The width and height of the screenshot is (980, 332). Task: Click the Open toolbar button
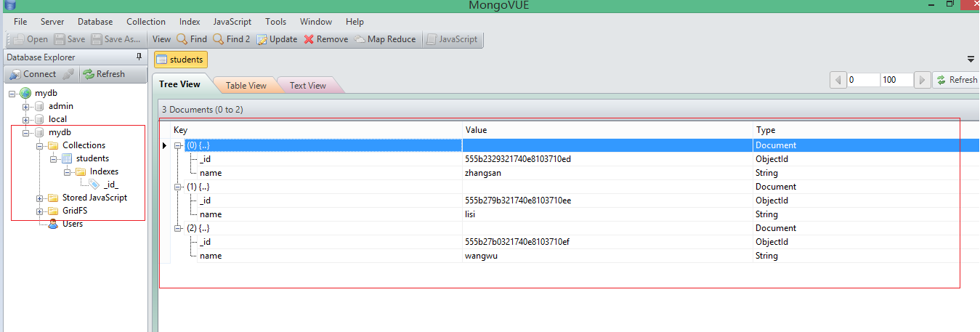click(x=31, y=39)
